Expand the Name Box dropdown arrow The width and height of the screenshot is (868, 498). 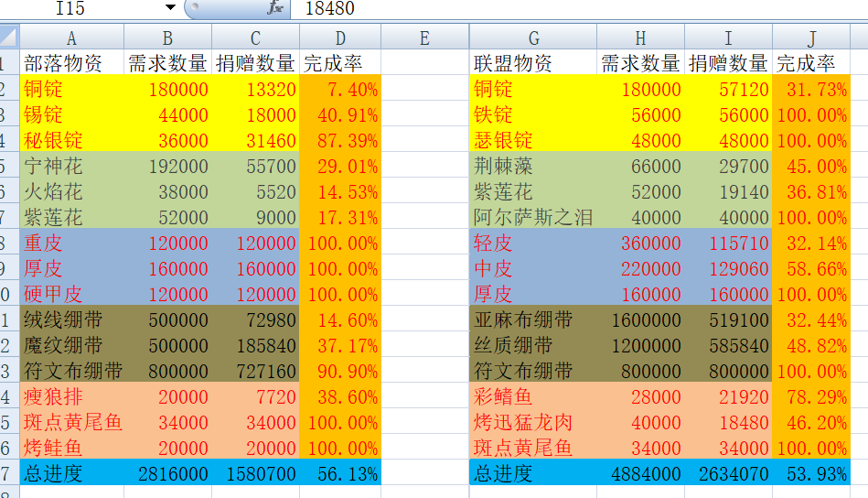[170, 8]
